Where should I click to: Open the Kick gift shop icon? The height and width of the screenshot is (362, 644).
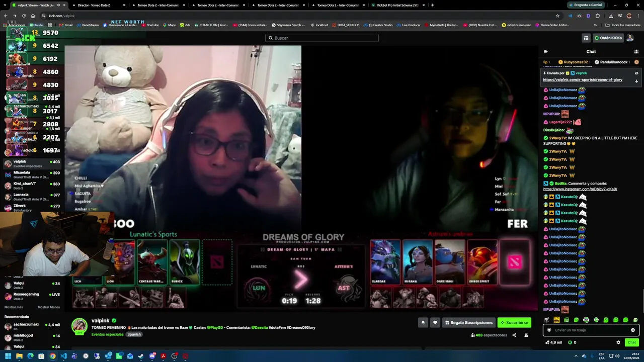(x=586, y=38)
